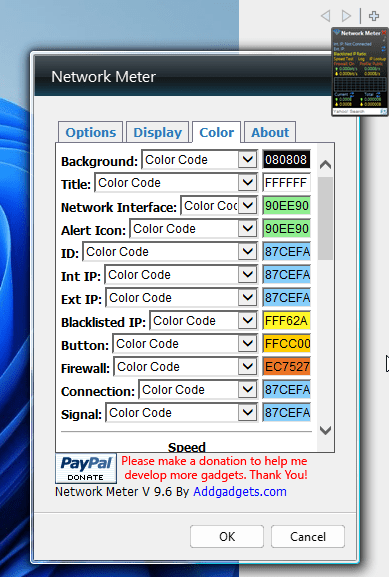Open the ID color dropdown
The width and height of the screenshot is (389, 577).
pos(170,252)
